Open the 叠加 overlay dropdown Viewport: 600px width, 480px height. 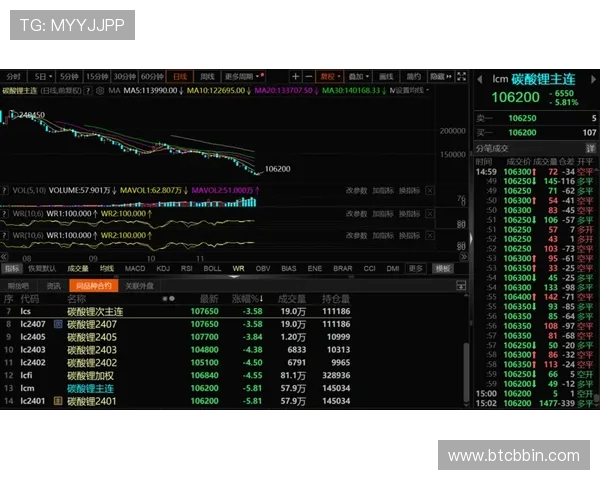coord(357,76)
